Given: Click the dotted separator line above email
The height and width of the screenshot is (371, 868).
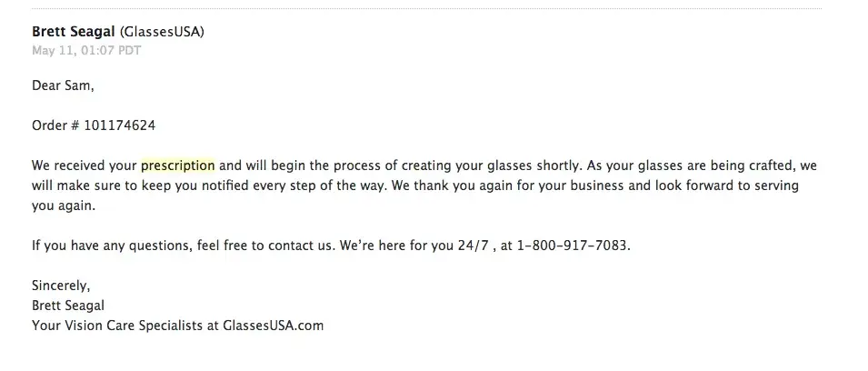Looking at the screenshot, I should (426, 9).
